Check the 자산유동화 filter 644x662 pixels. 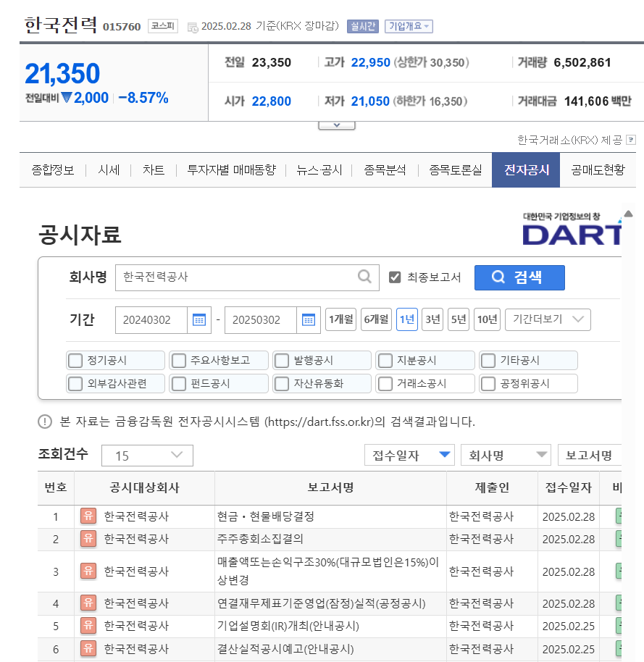282,384
